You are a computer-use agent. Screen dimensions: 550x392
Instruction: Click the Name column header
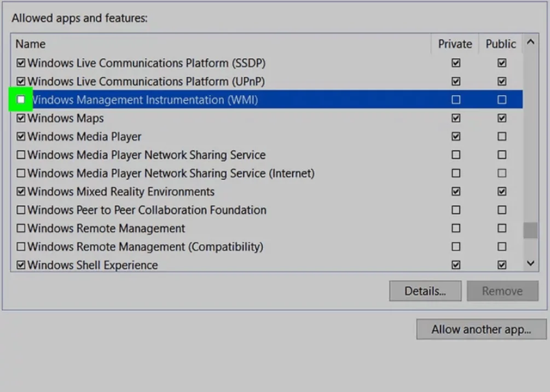pyautogui.click(x=31, y=44)
